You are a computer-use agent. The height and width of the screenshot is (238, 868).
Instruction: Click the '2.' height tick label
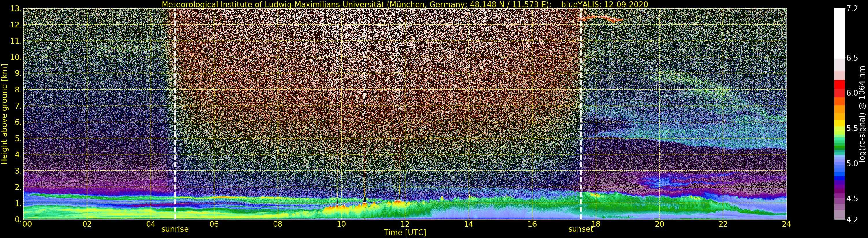[18, 187]
